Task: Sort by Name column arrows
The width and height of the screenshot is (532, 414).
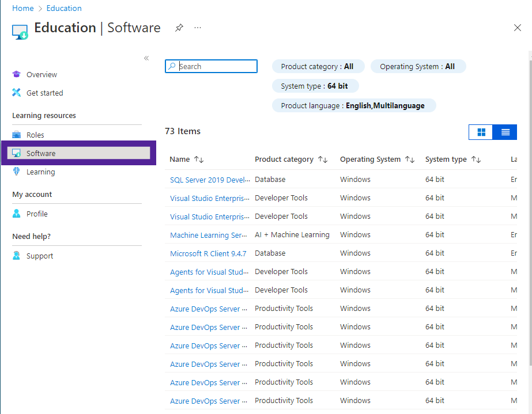Action: coord(199,159)
